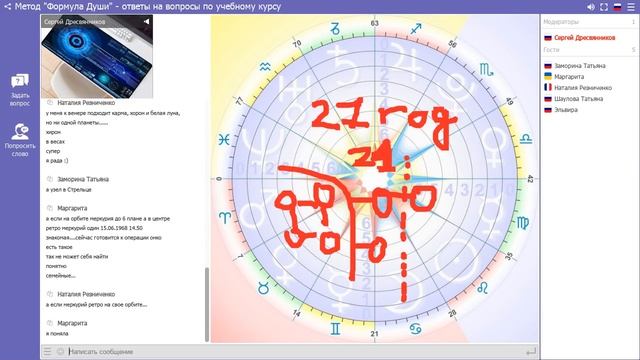640x360 pixels.
Task: Click the Aries symbol on the chart
Action: click(225, 217)
